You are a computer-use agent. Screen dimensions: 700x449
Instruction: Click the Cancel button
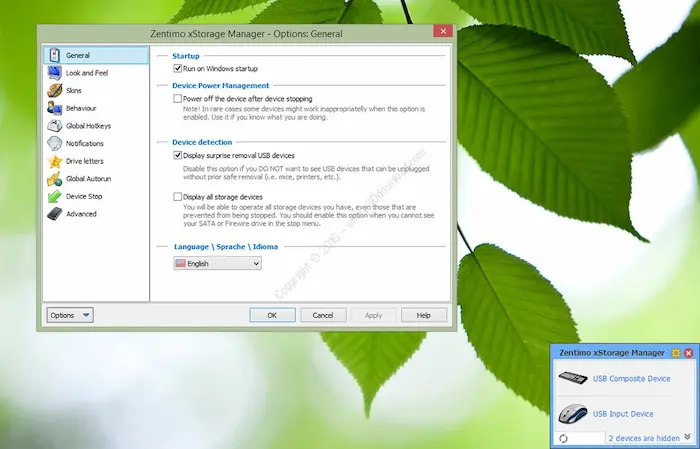click(x=323, y=315)
